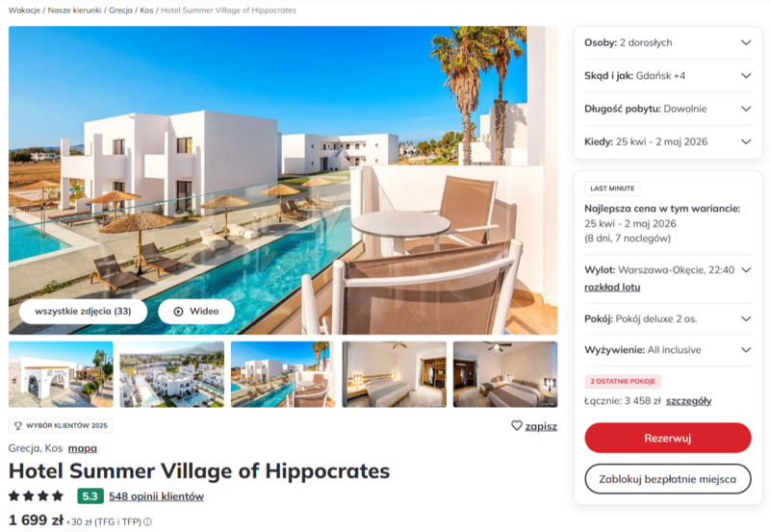Image resolution: width=770 pixels, height=532 pixels.
Task: Click the four-star hotel rating icons
Action: pyautogui.click(x=37, y=495)
